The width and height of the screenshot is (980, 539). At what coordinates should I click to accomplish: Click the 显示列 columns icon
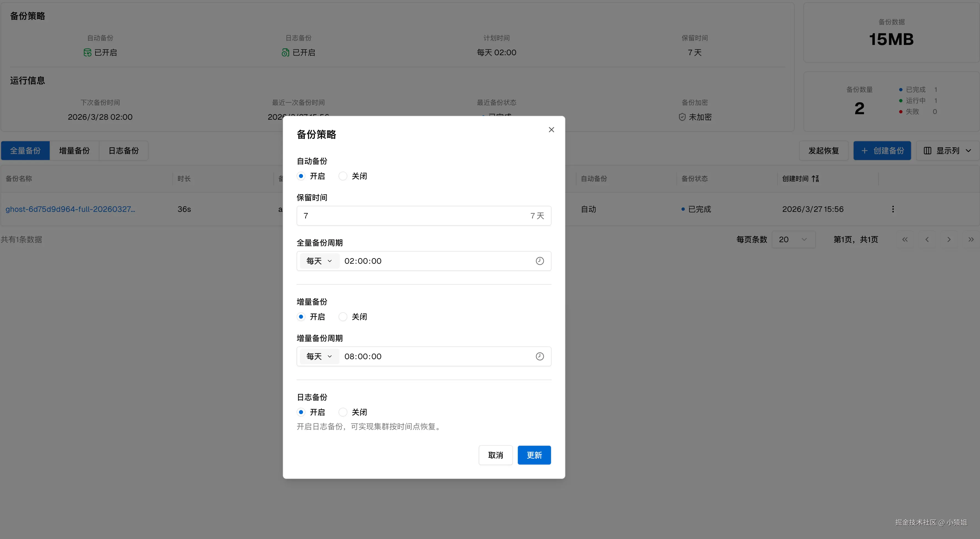tap(928, 151)
